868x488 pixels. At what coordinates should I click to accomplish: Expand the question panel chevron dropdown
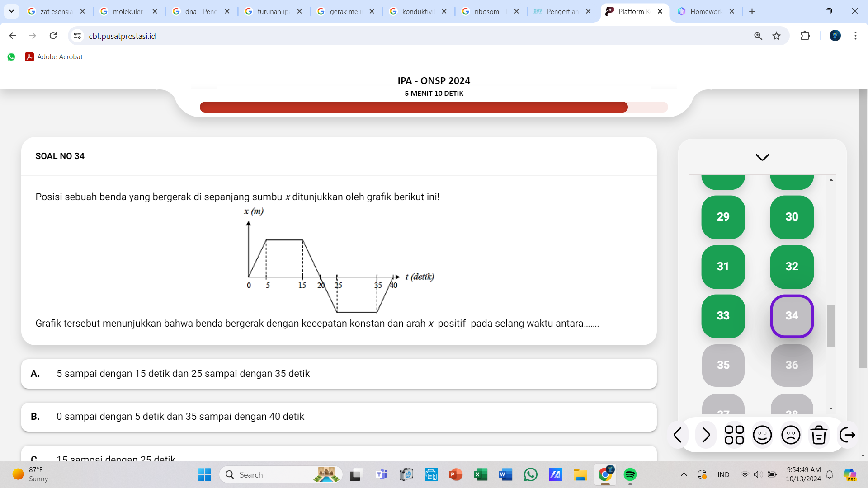763,157
